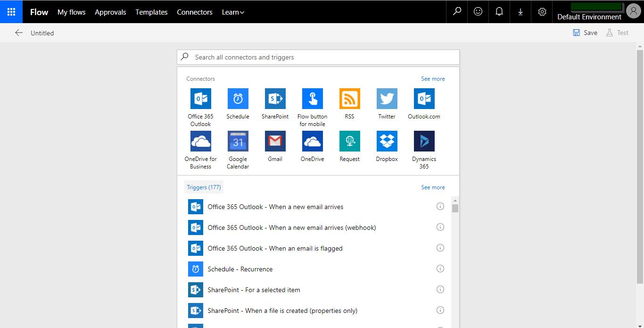Save the flow
The height and width of the screenshot is (328, 644).
pyautogui.click(x=585, y=33)
